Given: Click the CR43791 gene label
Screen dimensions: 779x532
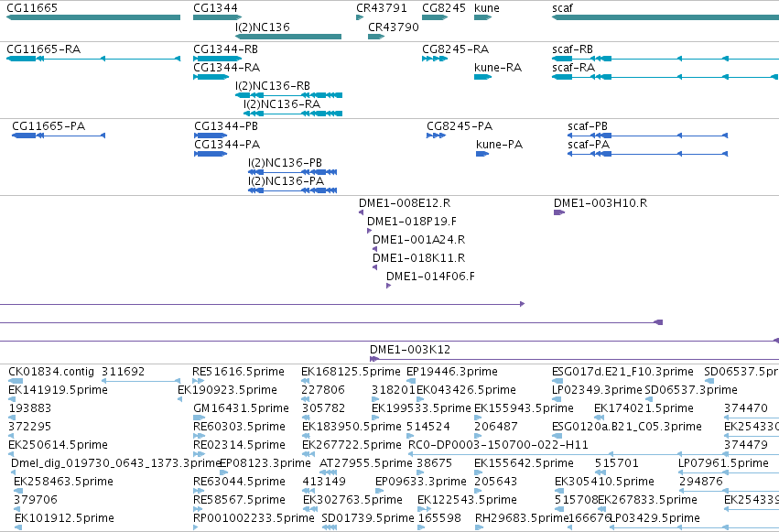Looking at the screenshot, I should 381,8.
